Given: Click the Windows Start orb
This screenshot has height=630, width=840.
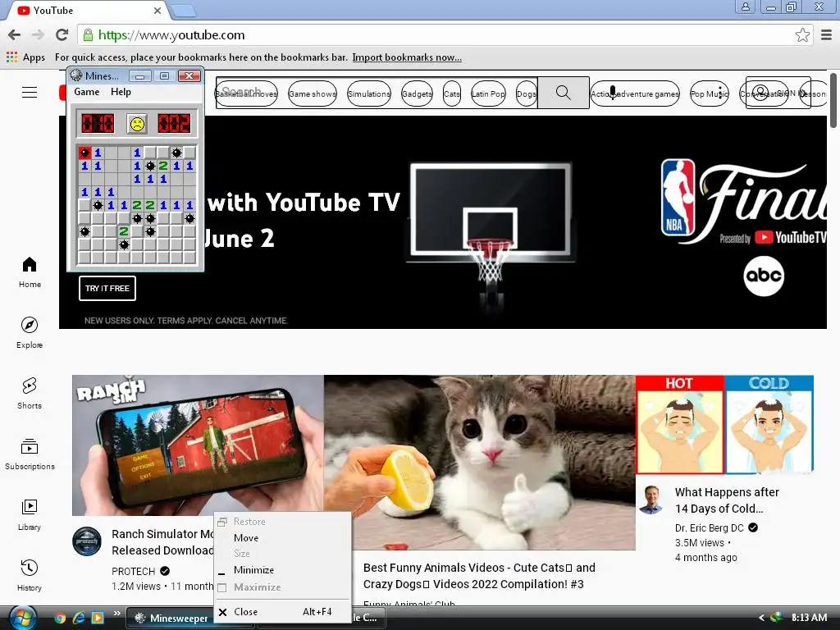Looking at the screenshot, I should click(22, 618).
